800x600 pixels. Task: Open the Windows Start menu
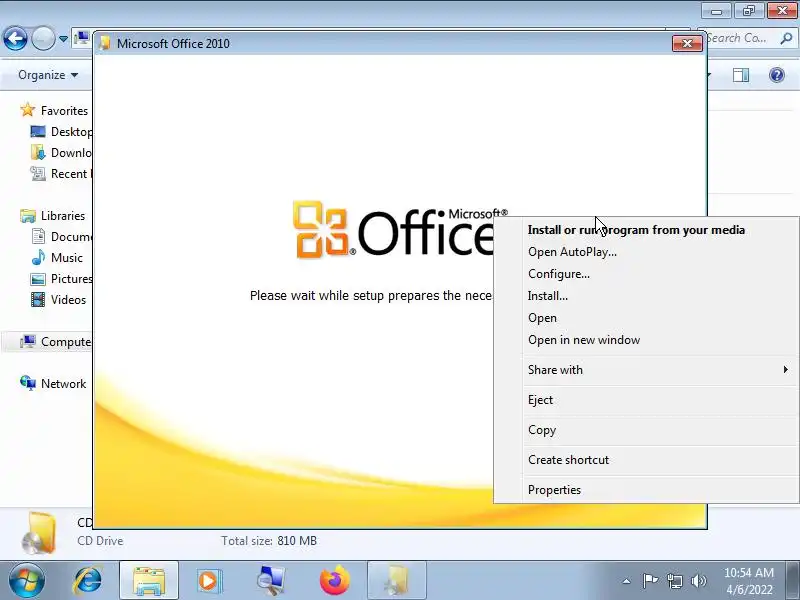tap(26, 581)
